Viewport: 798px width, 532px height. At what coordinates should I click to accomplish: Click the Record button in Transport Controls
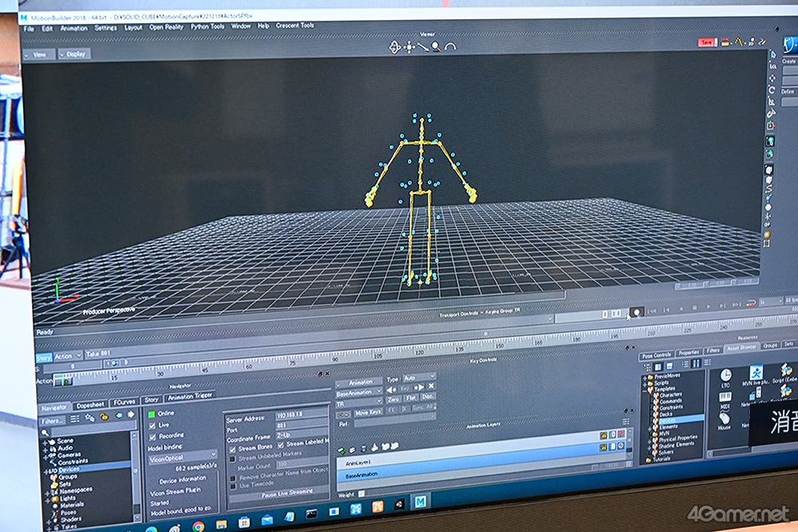[x=636, y=313]
